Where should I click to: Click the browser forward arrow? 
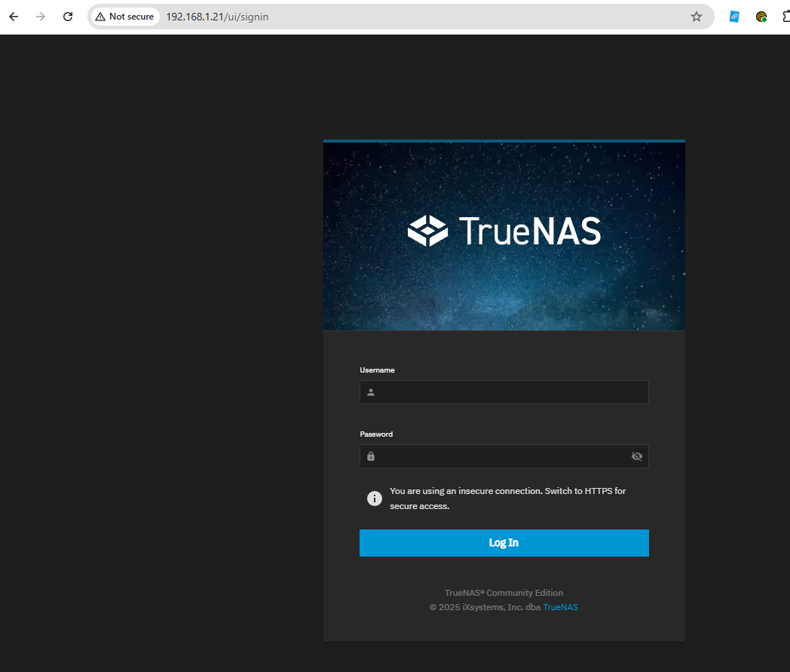click(41, 17)
